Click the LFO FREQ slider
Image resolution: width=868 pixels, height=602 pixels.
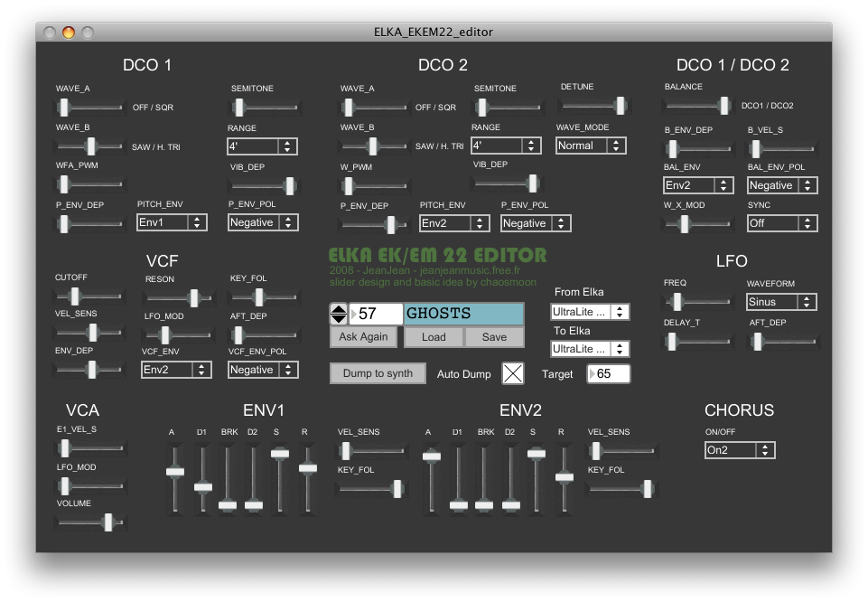[x=697, y=302]
